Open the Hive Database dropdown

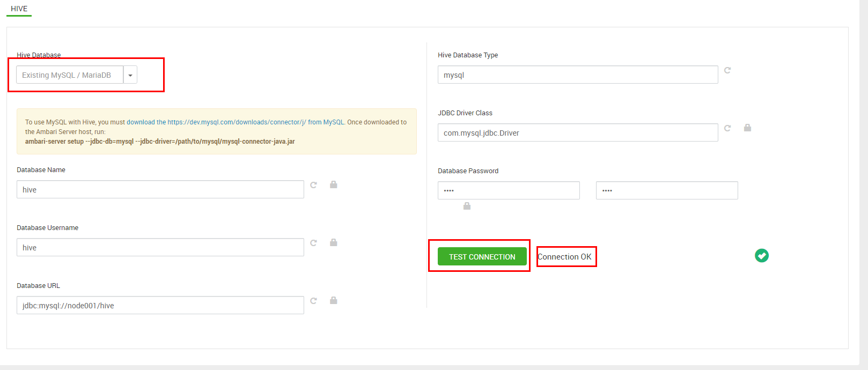(130, 75)
